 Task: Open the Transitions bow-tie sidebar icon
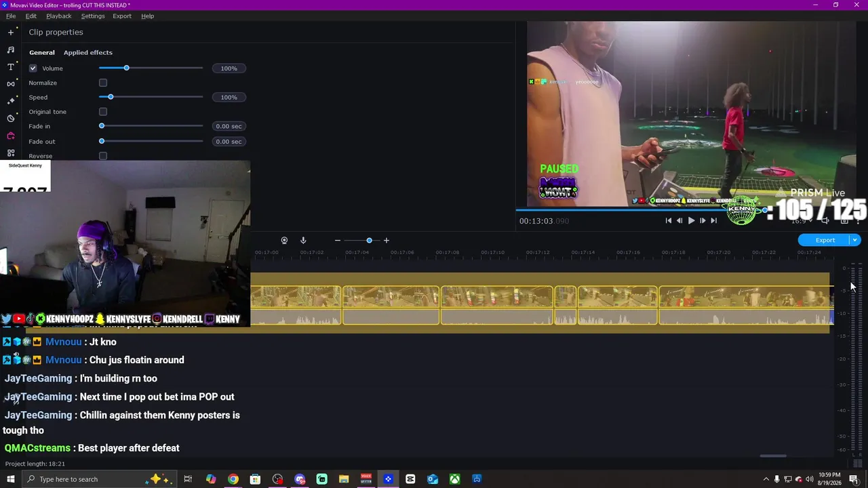click(11, 83)
